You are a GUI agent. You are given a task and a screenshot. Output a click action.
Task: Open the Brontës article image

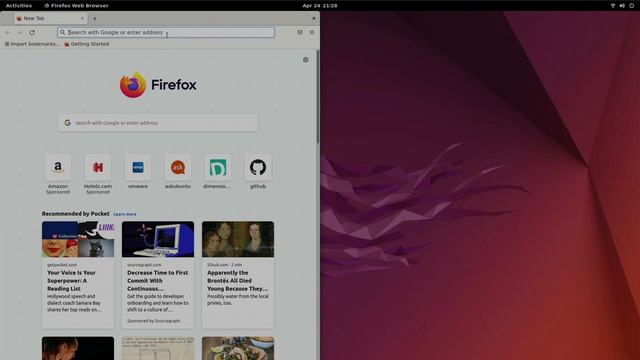click(x=238, y=239)
